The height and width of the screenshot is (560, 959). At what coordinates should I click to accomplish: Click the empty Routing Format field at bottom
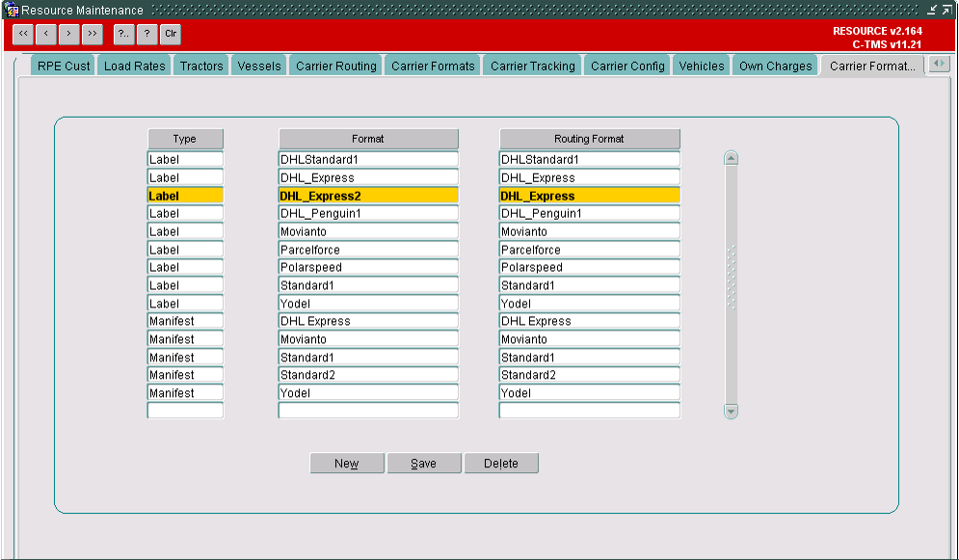pyautogui.click(x=590, y=411)
